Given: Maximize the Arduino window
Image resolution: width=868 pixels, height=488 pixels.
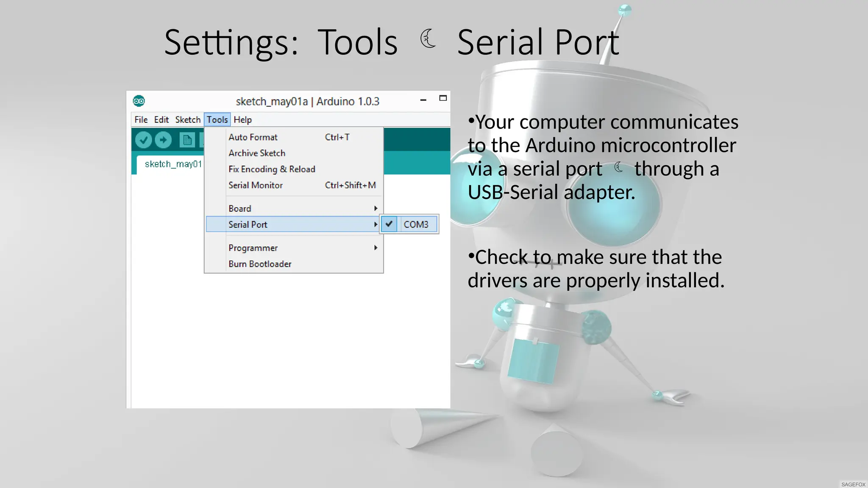Looking at the screenshot, I should (443, 98).
